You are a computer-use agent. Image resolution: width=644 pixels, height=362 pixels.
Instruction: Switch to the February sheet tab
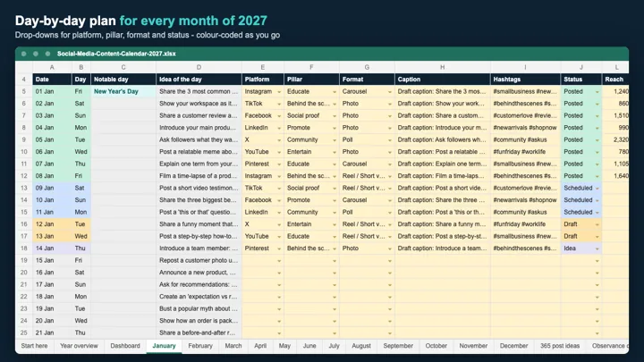point(200,346)
